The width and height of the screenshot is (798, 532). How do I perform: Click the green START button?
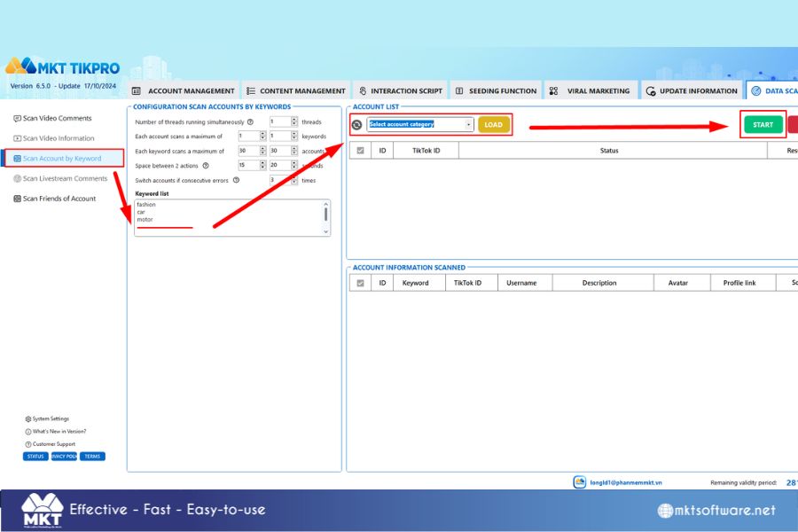click(763, 124)
